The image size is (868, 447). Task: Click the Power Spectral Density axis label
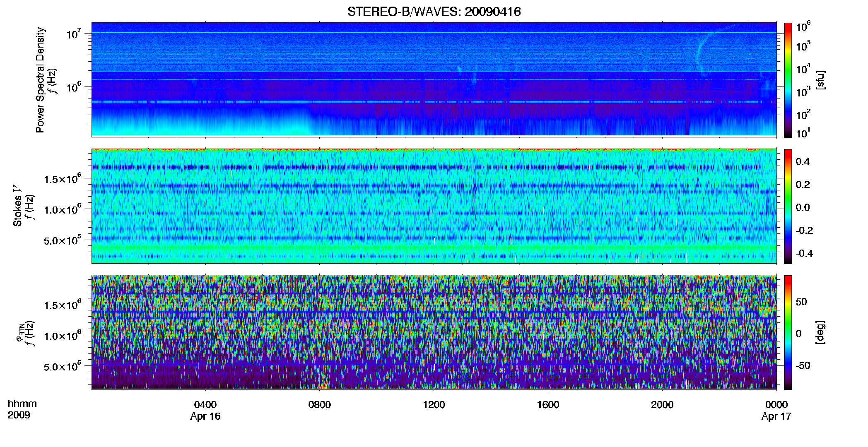(40, 80)
